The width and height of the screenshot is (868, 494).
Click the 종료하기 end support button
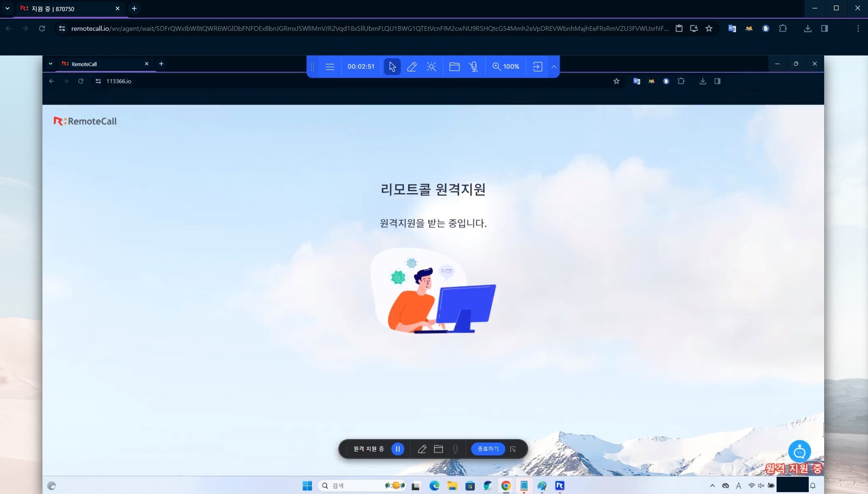pyautogui.click(x=488, y=449)
